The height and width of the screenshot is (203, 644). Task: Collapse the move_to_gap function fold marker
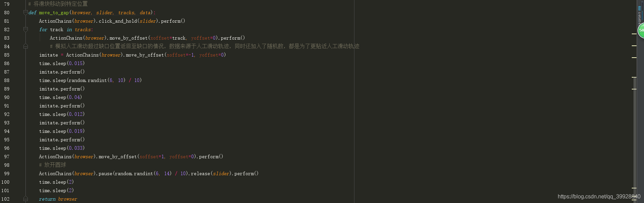tap(25, 13)
